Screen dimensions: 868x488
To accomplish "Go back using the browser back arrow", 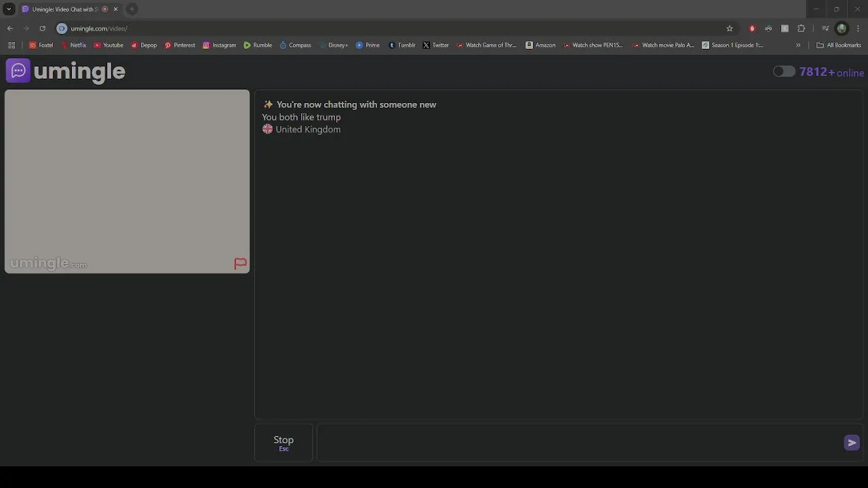I will (10, 28).
